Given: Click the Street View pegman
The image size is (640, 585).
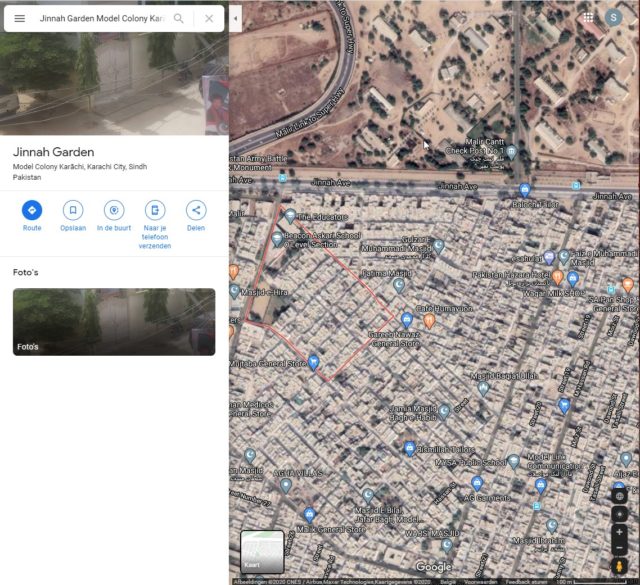Looking at the screenshot, I should 619,566.
